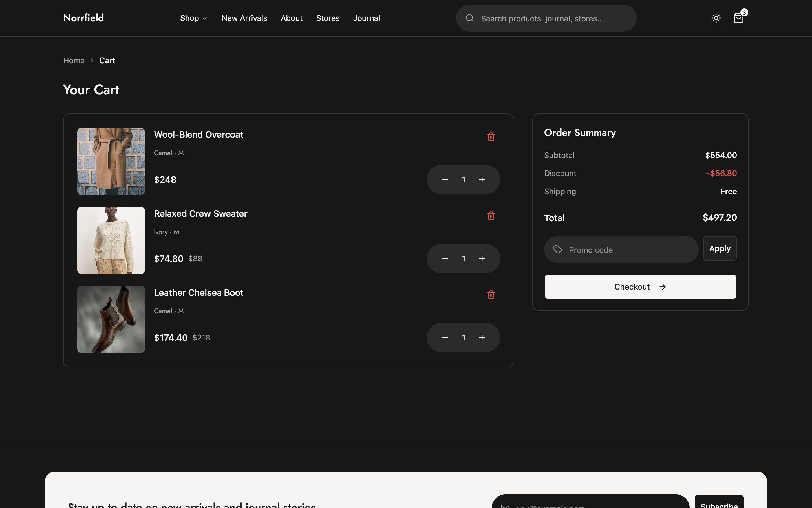Click the Cart breadcrumb item
812x508 pixels.
pos(107,60)
